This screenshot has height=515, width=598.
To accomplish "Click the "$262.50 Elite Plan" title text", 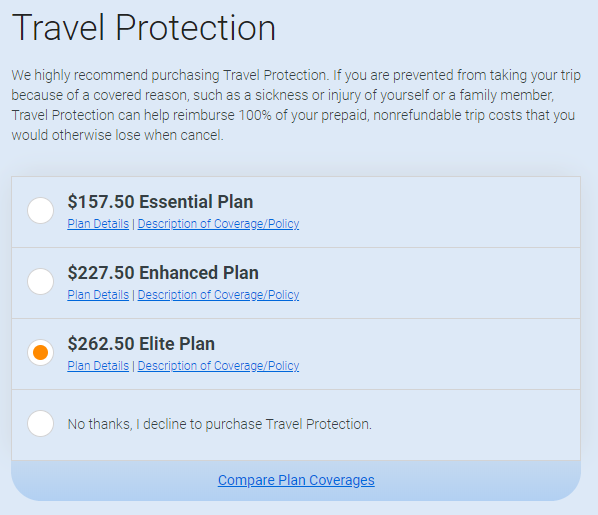I will click(141, 343).
